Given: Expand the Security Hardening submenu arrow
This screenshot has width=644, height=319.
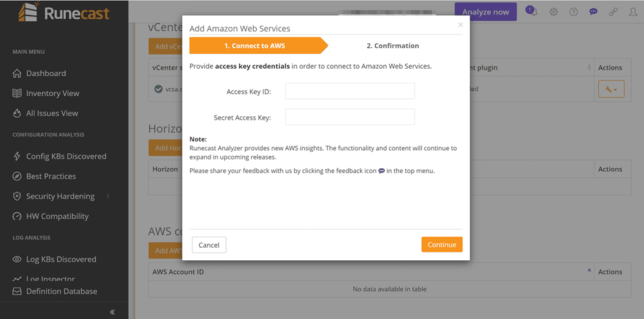Looking at the screenshot, I should pos(108,196).
